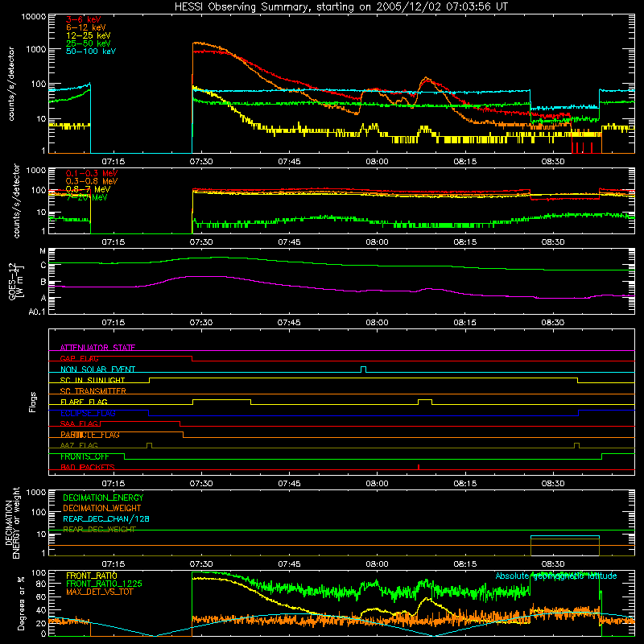This screenshot has height=644, width=644.
Task: Click the vertical Flags axis title
Action: 33,402
